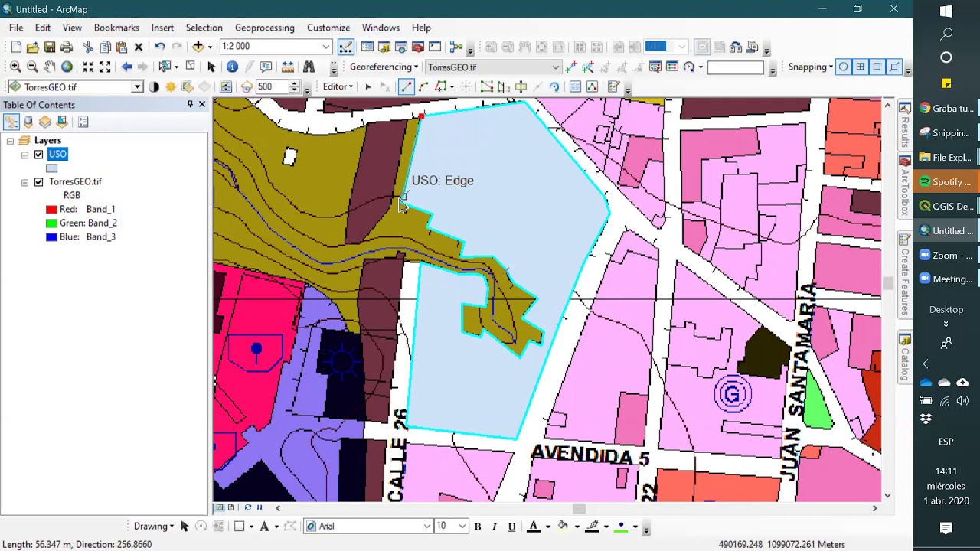Select the Straight Segment editor tool
This screenshot has width=980, height=551.
click(407, 87)
